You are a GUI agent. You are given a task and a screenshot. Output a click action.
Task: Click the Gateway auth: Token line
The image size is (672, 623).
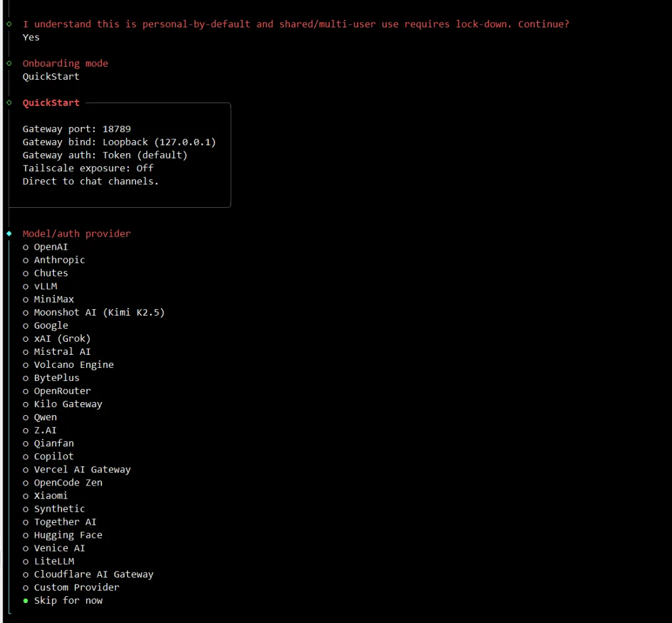pos(105,155)
